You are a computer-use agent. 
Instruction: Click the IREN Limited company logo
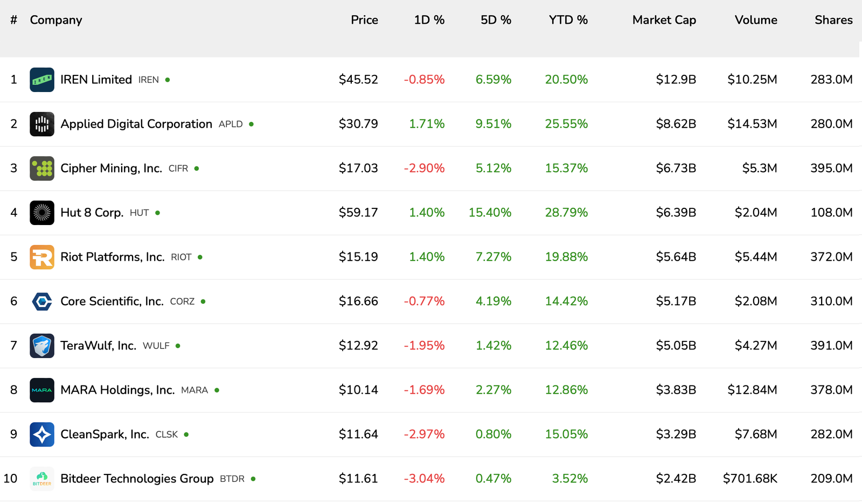coord(42,79)
